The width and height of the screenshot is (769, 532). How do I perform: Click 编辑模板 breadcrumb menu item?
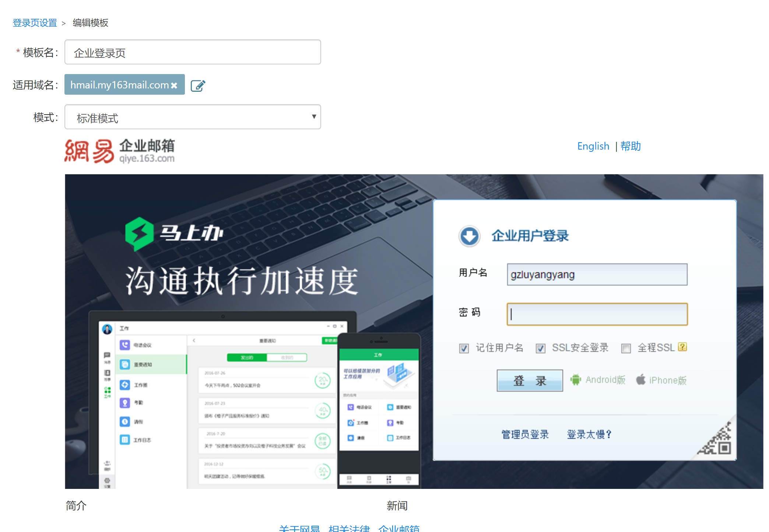click(90, 22)
